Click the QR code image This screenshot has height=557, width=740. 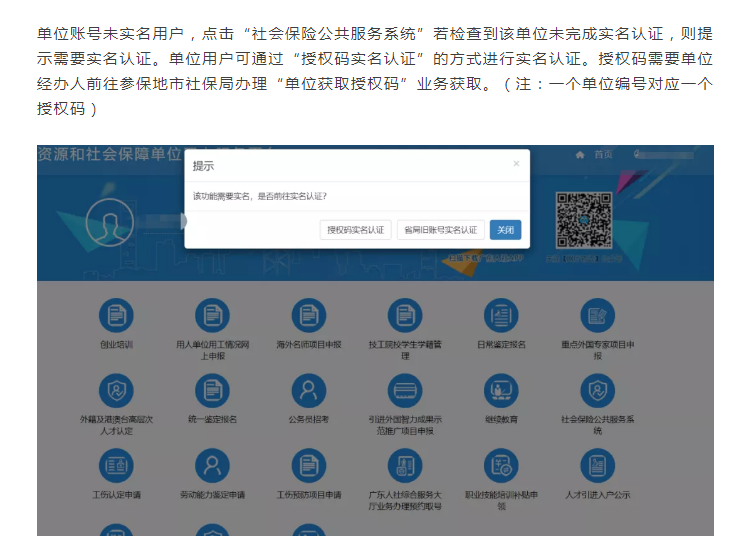584,219
